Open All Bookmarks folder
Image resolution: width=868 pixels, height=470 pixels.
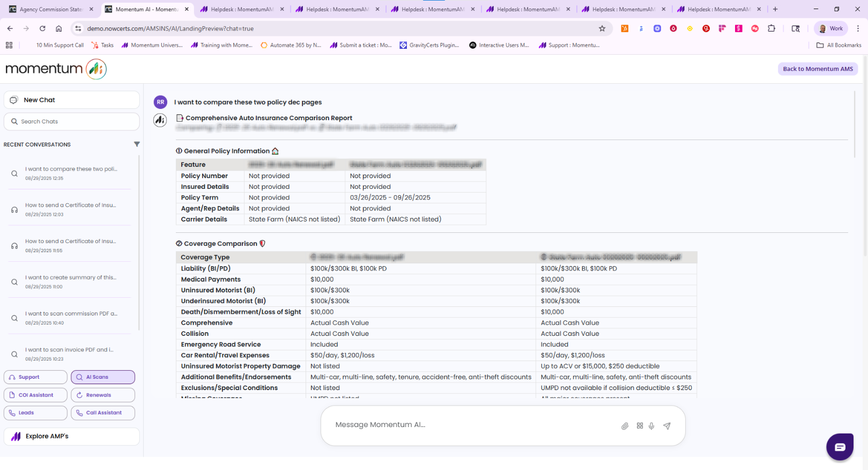coord(839,45)
